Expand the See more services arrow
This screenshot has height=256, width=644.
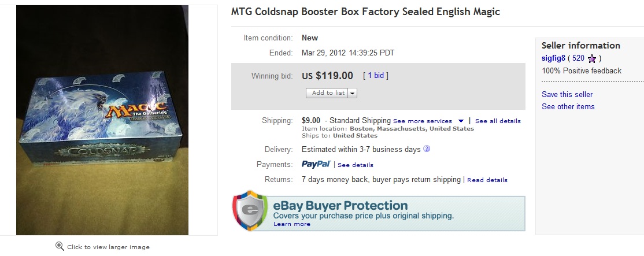point(461,121)
